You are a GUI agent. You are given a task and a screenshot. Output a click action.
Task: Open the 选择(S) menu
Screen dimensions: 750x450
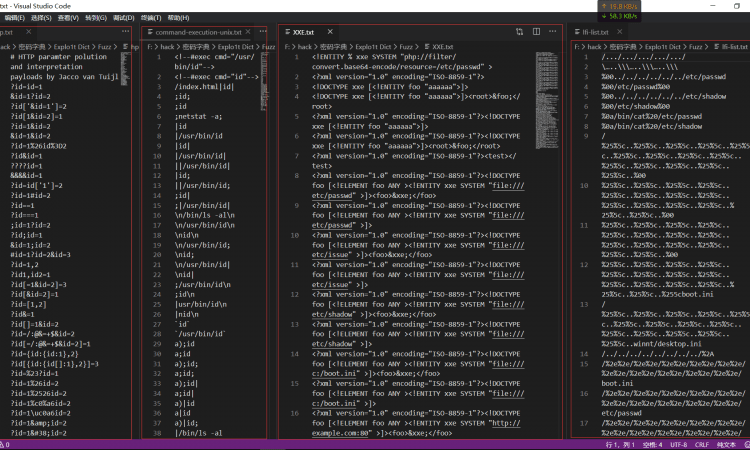(x=41, y=18)
